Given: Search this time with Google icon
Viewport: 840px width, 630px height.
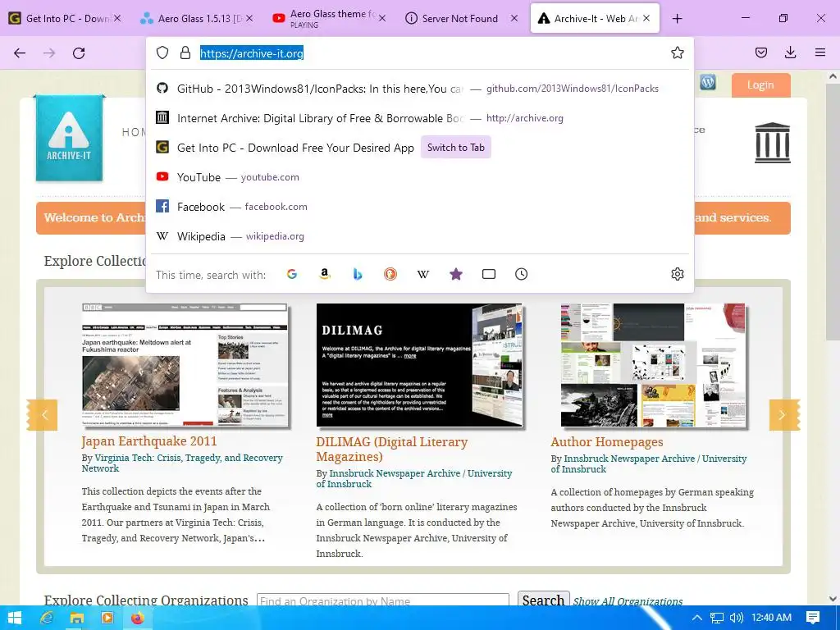Looking at the screenshot, I should click(292, 274).
